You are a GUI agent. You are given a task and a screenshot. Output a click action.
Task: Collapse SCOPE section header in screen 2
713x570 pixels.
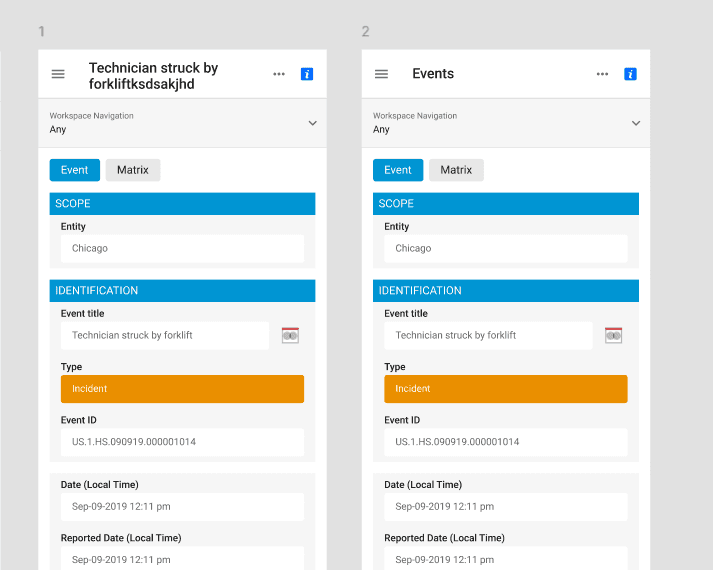[x=506, y=204]
